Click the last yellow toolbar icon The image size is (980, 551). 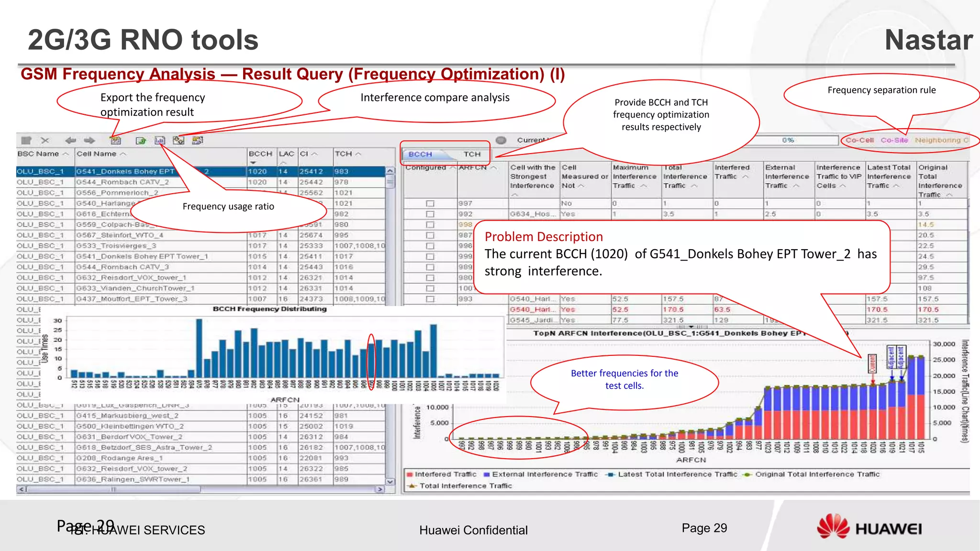(x=197, y=140)
